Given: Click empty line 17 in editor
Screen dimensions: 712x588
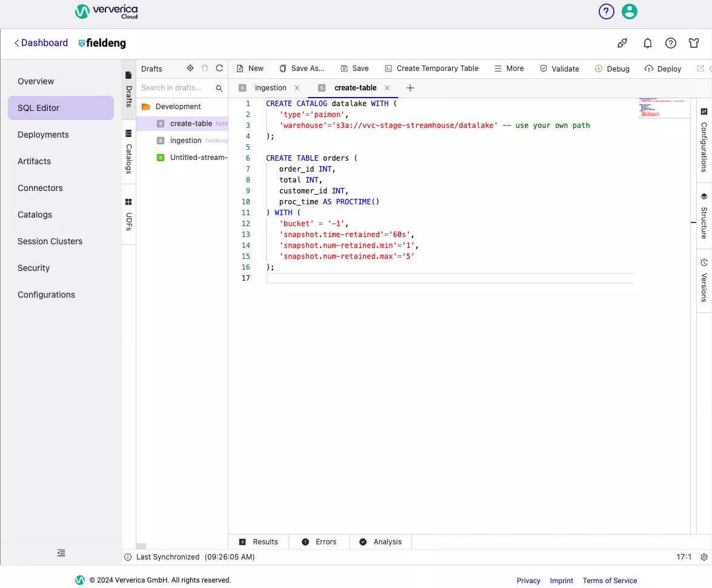Looking at the screenshot, I should [x=450, y=279].
